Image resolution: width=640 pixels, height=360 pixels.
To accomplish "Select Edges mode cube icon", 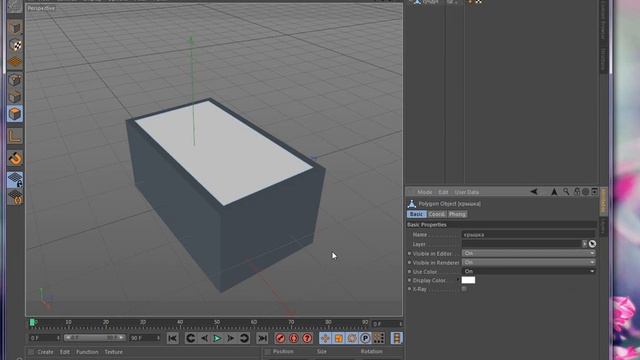I will 15,97.
